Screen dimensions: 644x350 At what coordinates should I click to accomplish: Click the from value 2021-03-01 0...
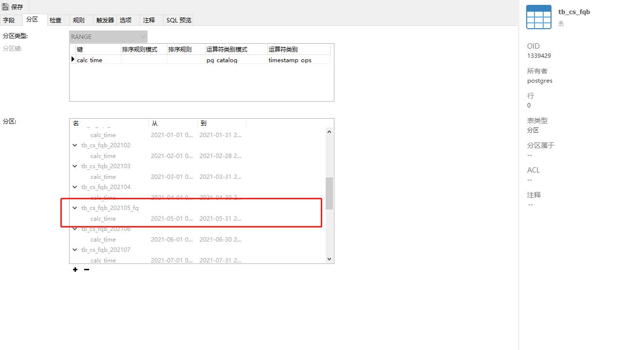point(172,177)
